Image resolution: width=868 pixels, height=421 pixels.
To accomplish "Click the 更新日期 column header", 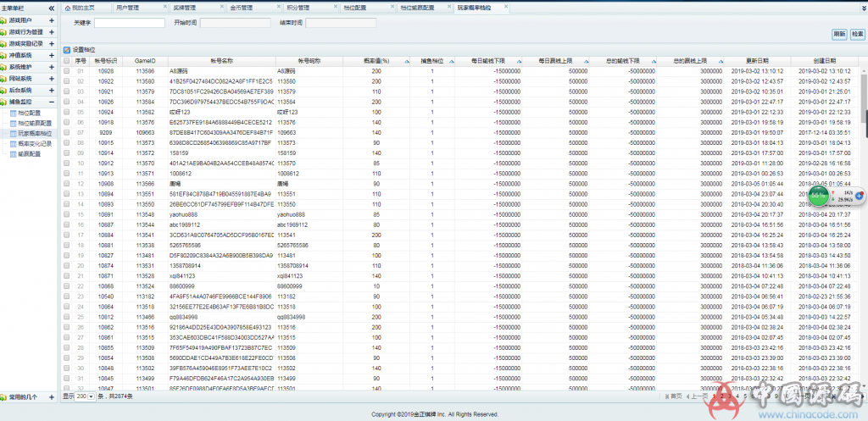I will point(757,61).
